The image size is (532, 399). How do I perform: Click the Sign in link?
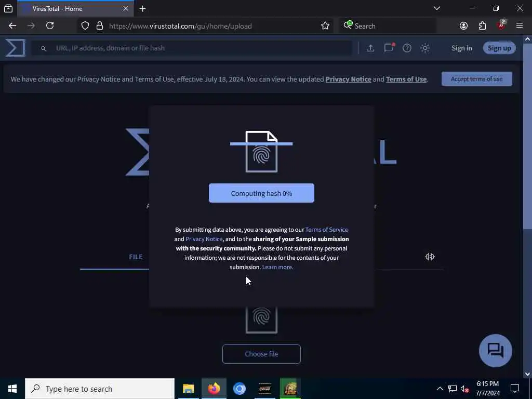461,48
